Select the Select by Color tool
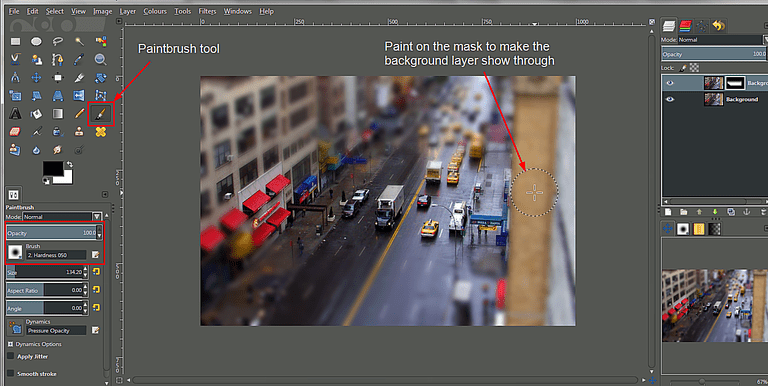This screenshot has width=768, height=386. [101, 42]
